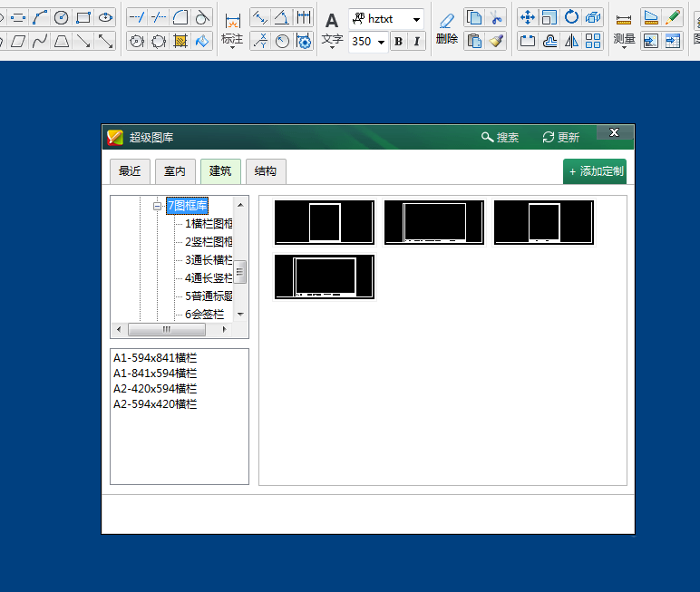Image resolution: width=700 pixels, height=592 pixels.
Task: Close the 超级图库 dialog
Action: [614, 132]
